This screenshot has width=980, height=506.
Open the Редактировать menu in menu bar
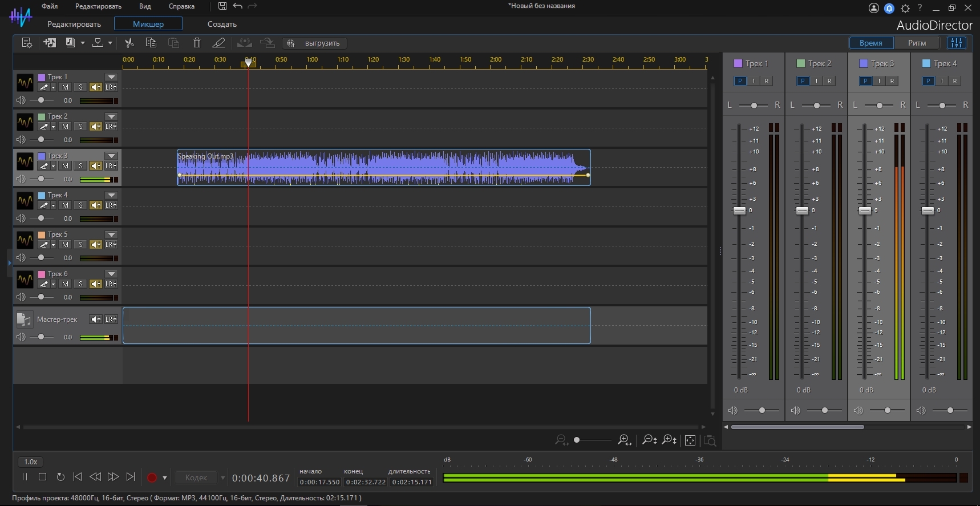[98, 6]
